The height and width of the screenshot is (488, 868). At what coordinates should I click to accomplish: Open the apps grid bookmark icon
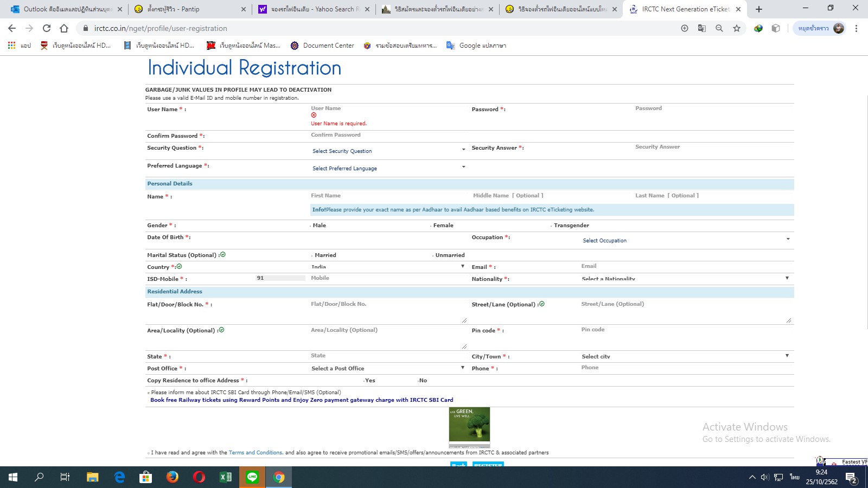click(11, 46)
